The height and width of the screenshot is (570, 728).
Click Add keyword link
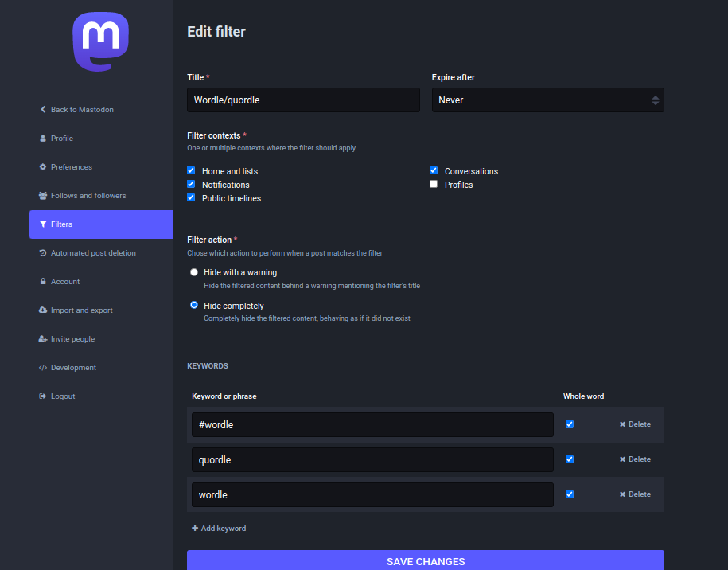tap(219, 528)
